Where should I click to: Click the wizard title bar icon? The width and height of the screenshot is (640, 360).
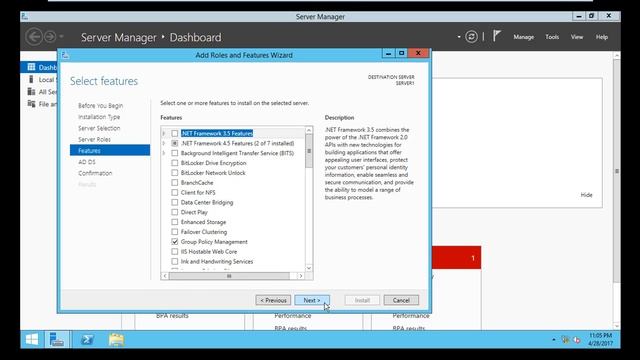coord(65,55)
